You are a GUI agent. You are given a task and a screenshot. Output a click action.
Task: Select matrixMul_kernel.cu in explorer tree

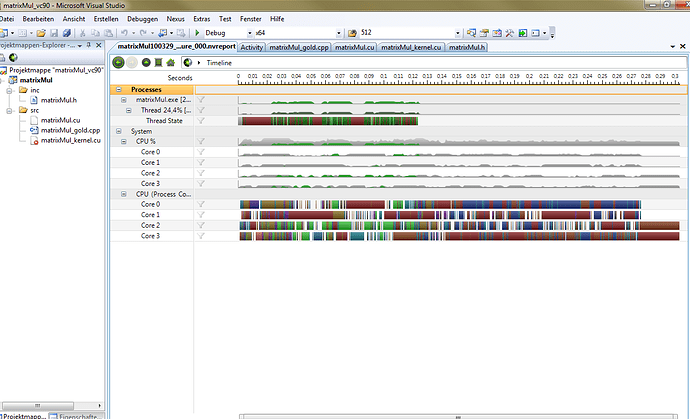[71, 140]
